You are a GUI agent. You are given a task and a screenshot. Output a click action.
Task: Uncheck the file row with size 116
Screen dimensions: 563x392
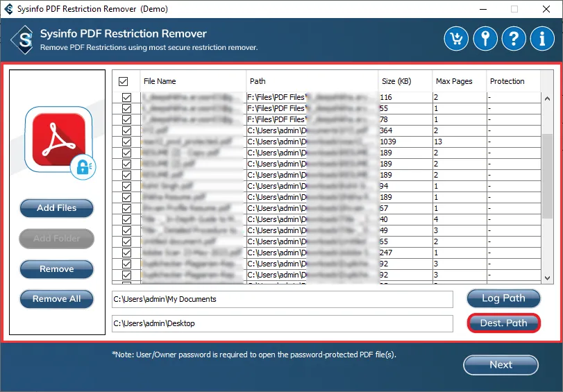[126, 97]
